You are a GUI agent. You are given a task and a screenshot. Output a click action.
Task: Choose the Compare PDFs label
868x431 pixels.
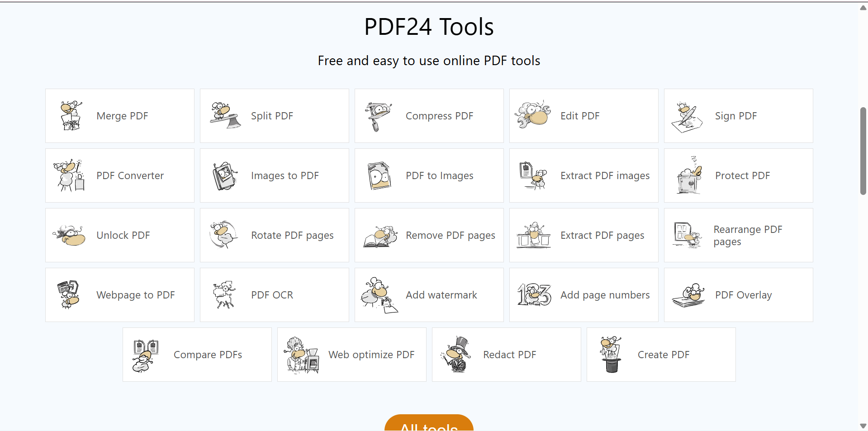pos(208,355)
